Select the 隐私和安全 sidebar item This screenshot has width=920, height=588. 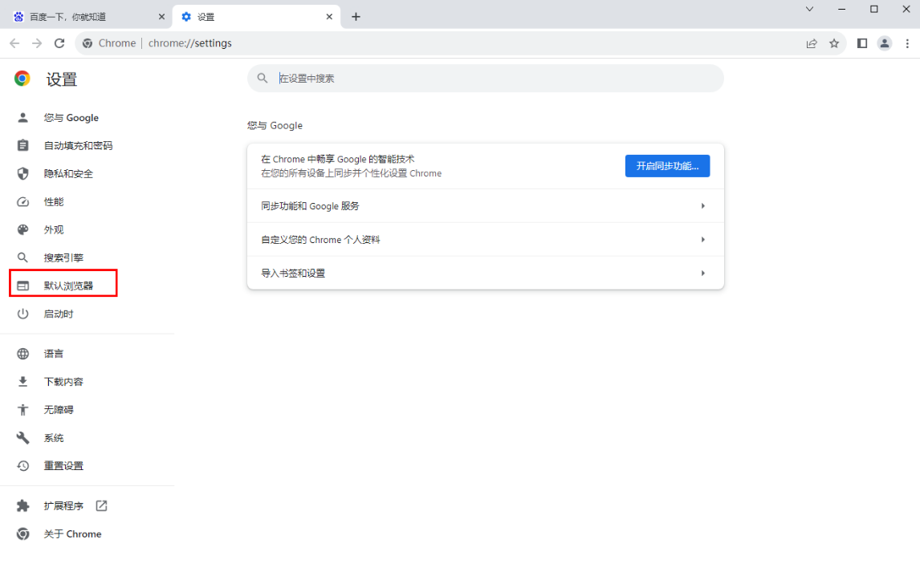(70, 173)
